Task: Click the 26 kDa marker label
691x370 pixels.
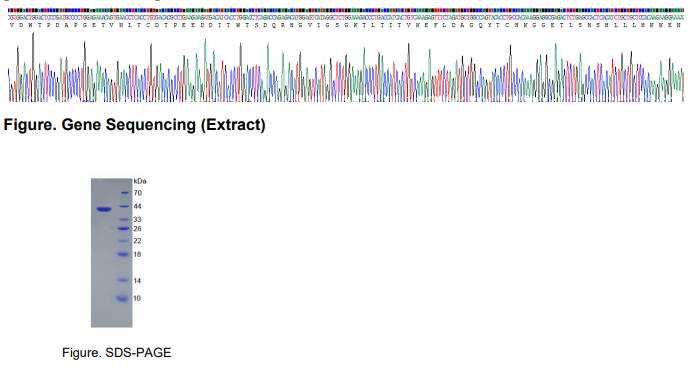Action: click(x=137, y=229)
